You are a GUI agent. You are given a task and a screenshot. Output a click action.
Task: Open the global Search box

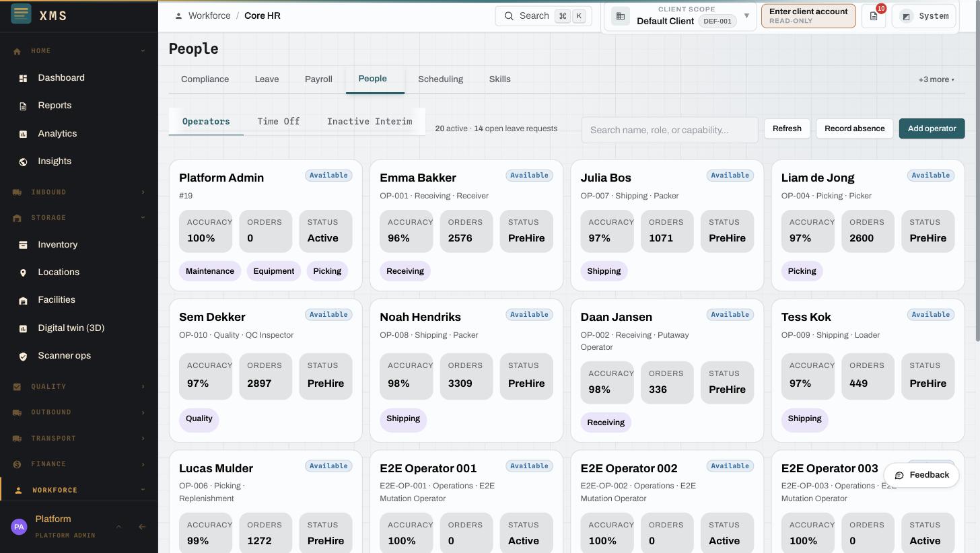coord(543,16)
